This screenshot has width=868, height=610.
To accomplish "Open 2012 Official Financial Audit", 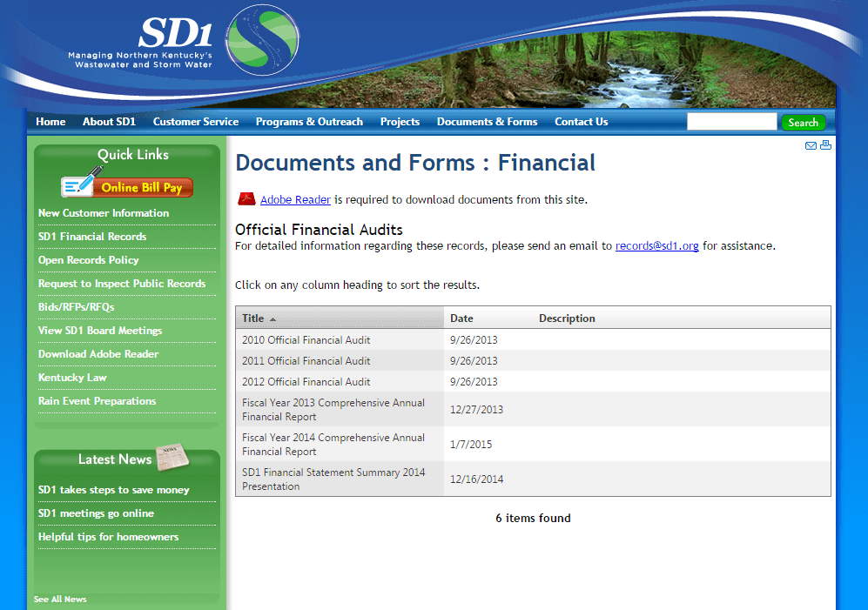I will click(x=306, y=382).
